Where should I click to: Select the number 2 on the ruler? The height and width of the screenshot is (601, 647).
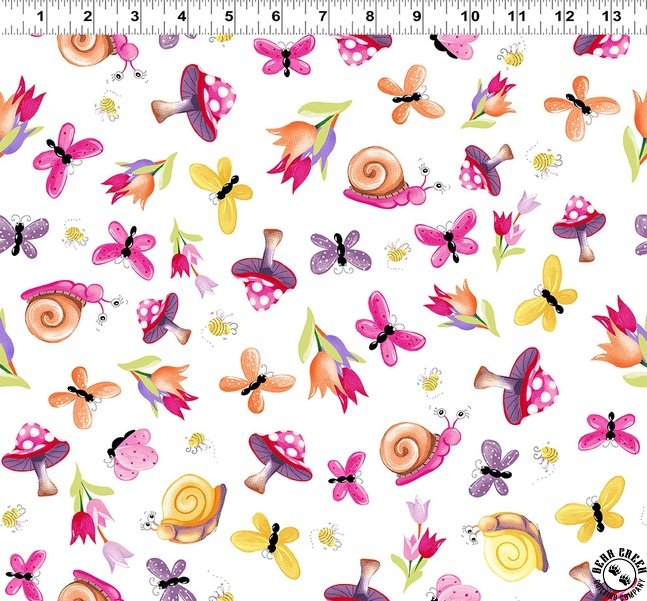click(x=87, y=17)
